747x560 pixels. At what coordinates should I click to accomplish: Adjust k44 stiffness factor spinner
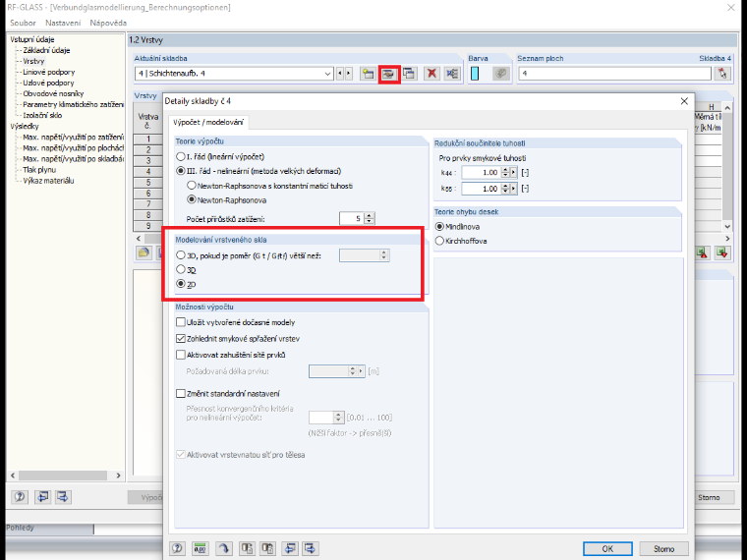505,173
